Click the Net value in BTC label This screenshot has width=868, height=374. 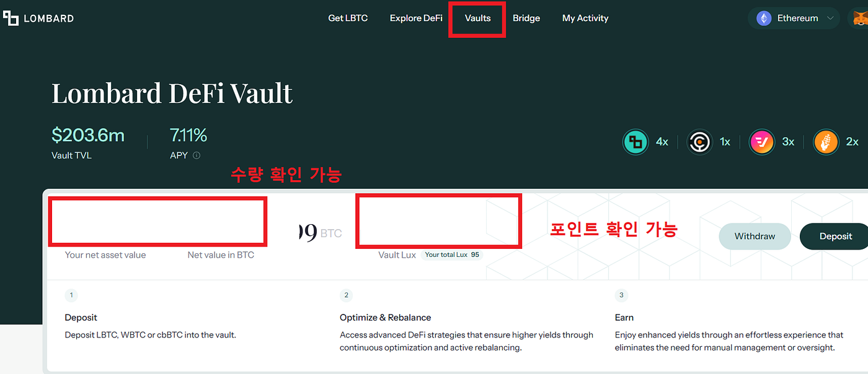pyautogui.click(x=221, y=254)
